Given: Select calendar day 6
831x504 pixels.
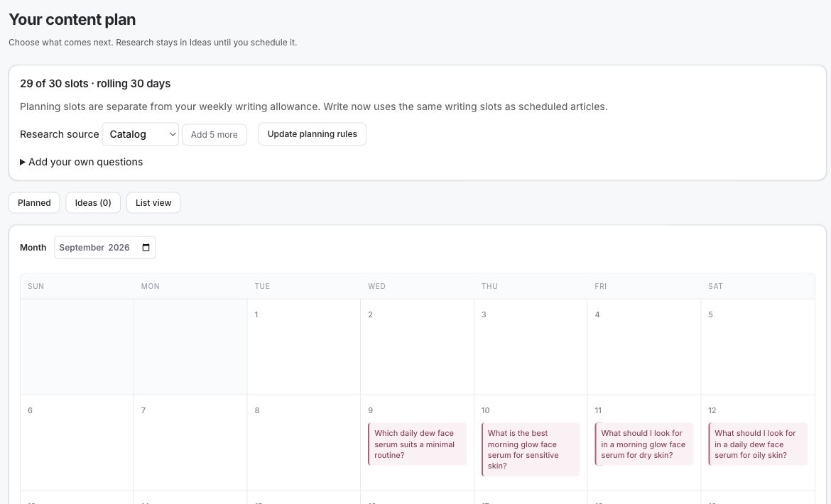Looking at the screenshot, I should [77, 442].
